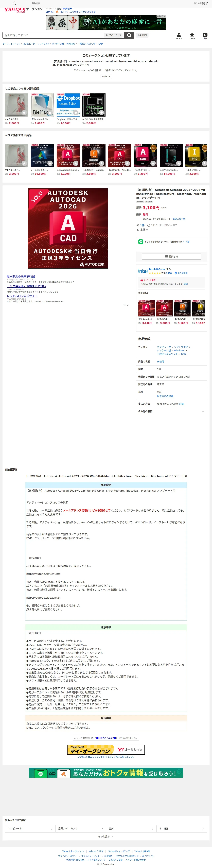Open seller Box2000star profile
This screenshot has width=212, height=868.
tap(157, 269)
